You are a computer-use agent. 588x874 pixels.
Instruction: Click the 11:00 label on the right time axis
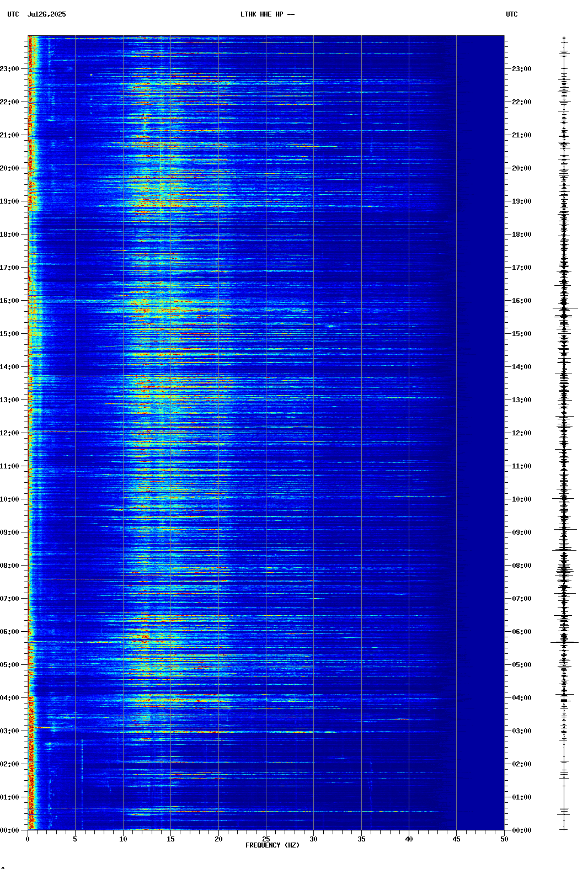(x=522, y=466)
